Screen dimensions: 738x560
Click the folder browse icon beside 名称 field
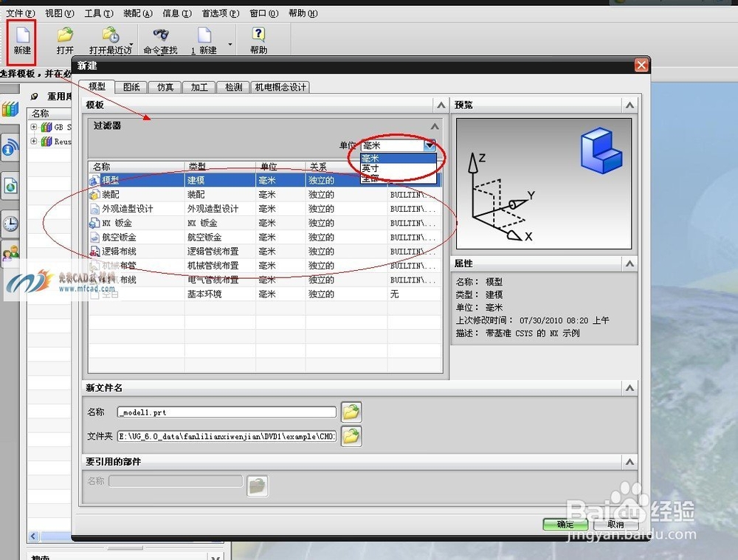coord(351,412)
